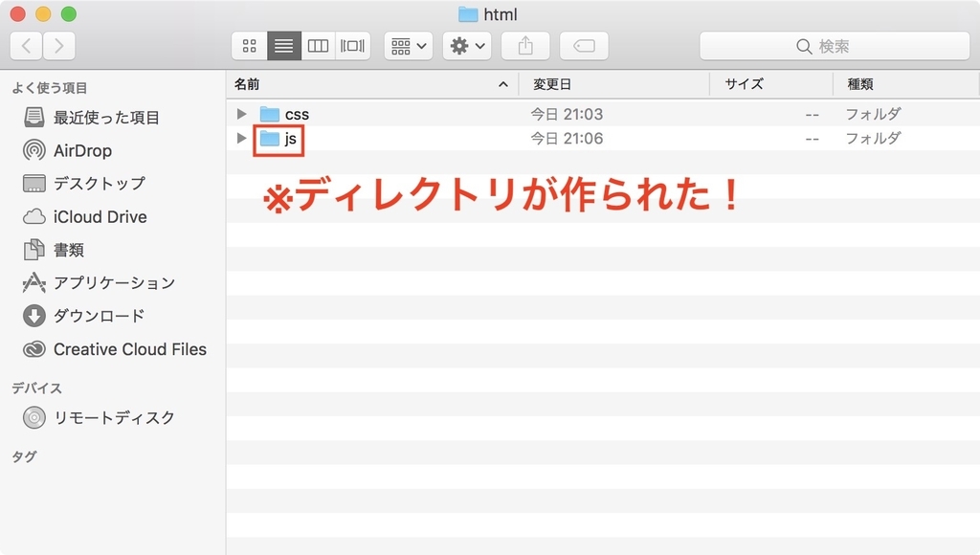The image size is (980, 555).
Task: Click the iCloud Drive cloud icon
Action: 33,216
